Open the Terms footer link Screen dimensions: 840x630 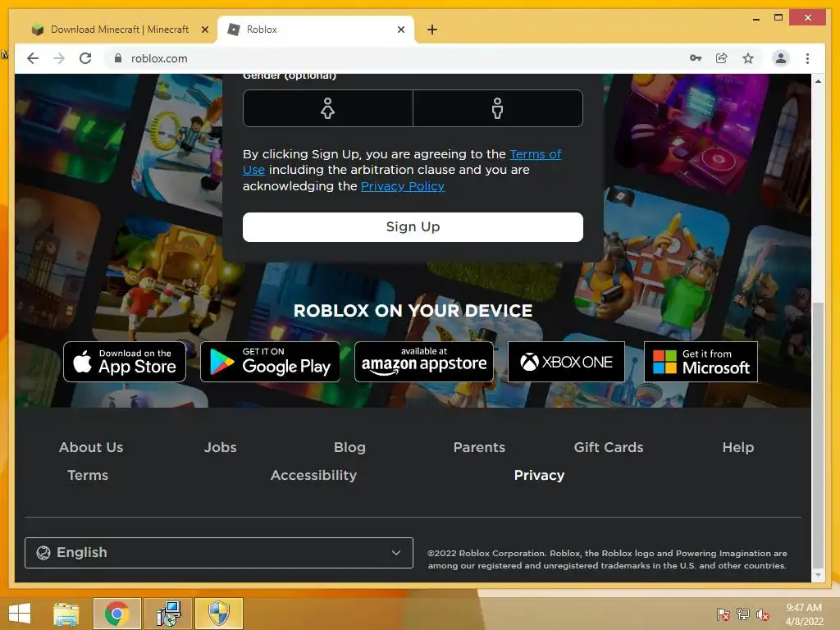point(88,475)
